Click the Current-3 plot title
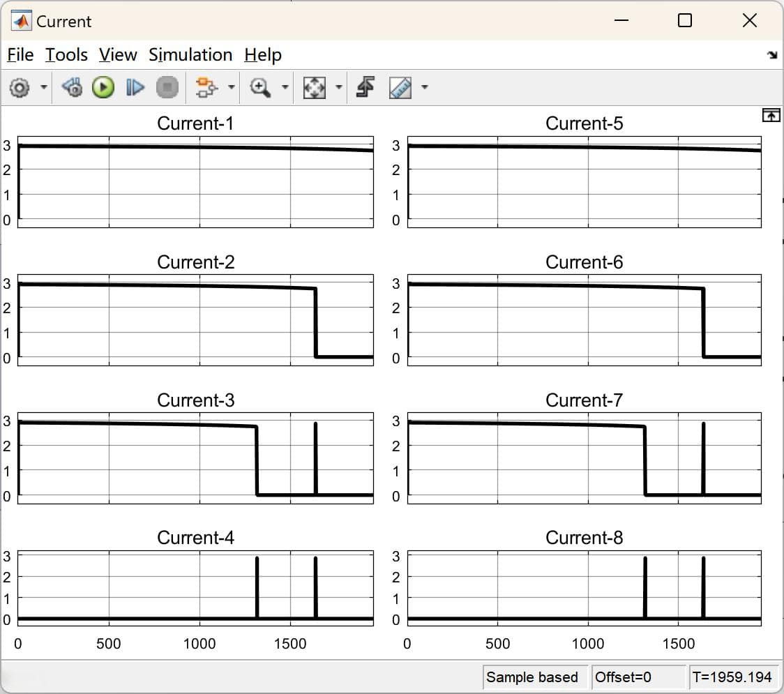The width and height of the screenshot is (784, 694). click(x=195, y=400)
